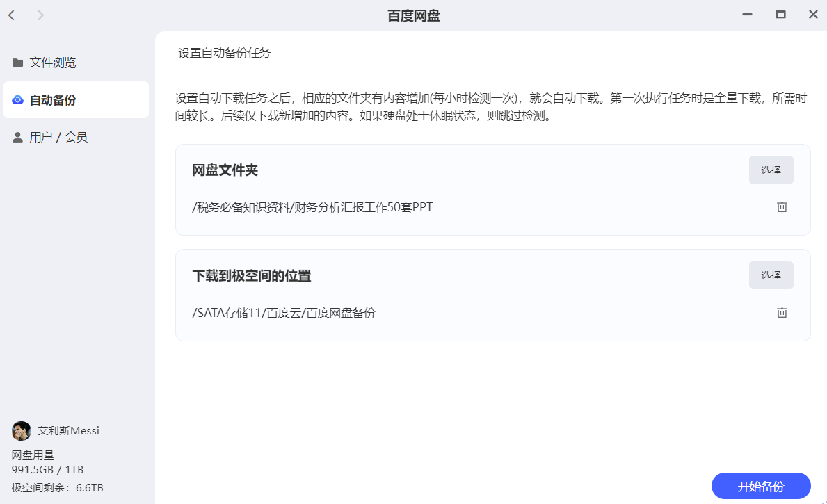Click the username 艾利斯Messi
The width and height of the screenshot is (827, 504).
[x=69, y=431]
